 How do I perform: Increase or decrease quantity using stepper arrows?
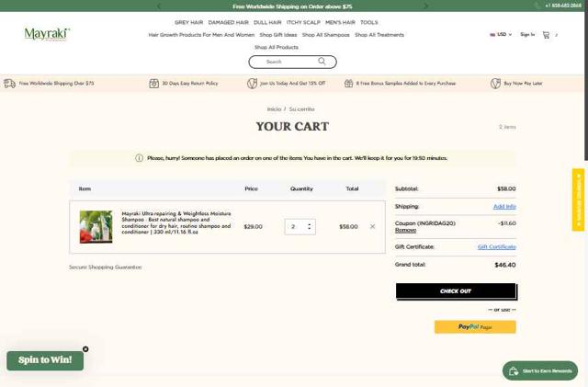(310, 226)
